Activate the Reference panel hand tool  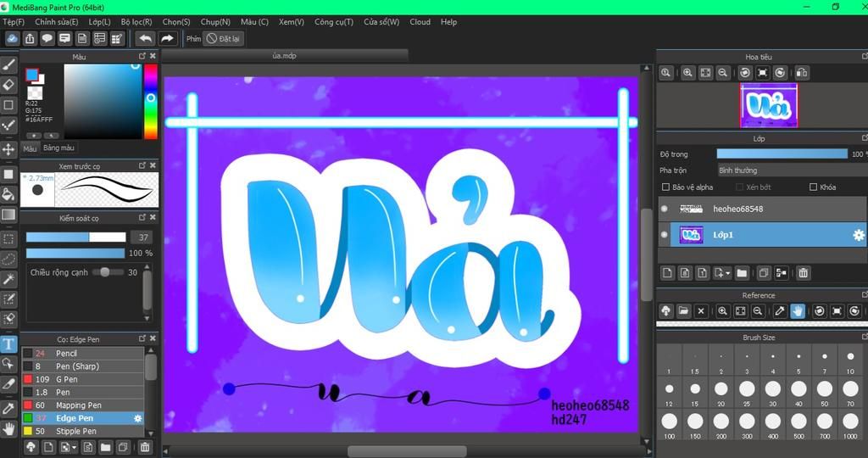tap(797, 310)
